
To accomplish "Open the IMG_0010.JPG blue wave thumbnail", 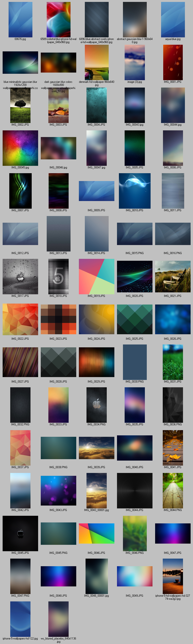I will [135, 191].
